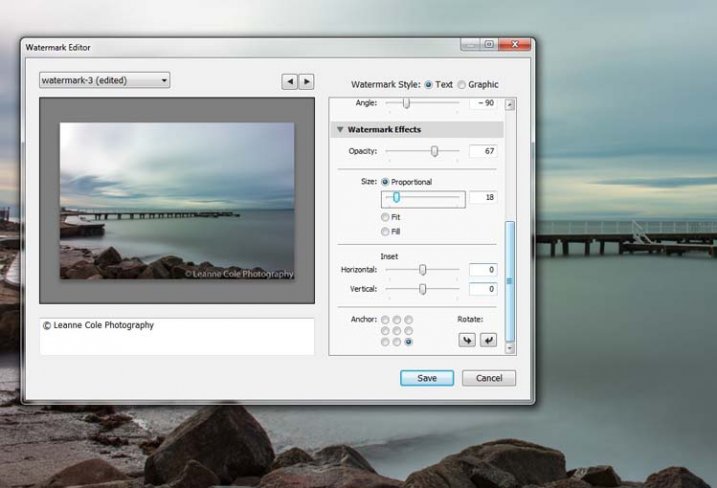717x488 pixels.
Task: Select the Text watermark style
Action: [x=430, y=84]
